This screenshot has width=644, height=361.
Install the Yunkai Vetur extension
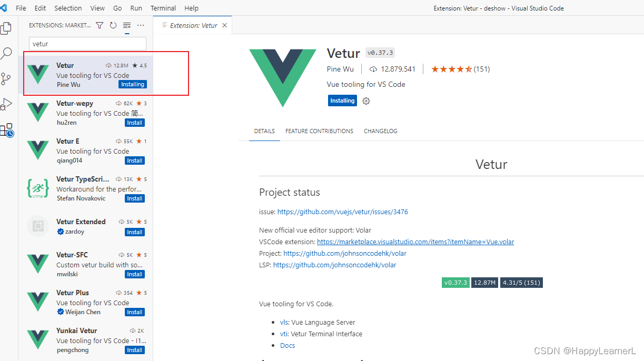(x=135, y=350)
